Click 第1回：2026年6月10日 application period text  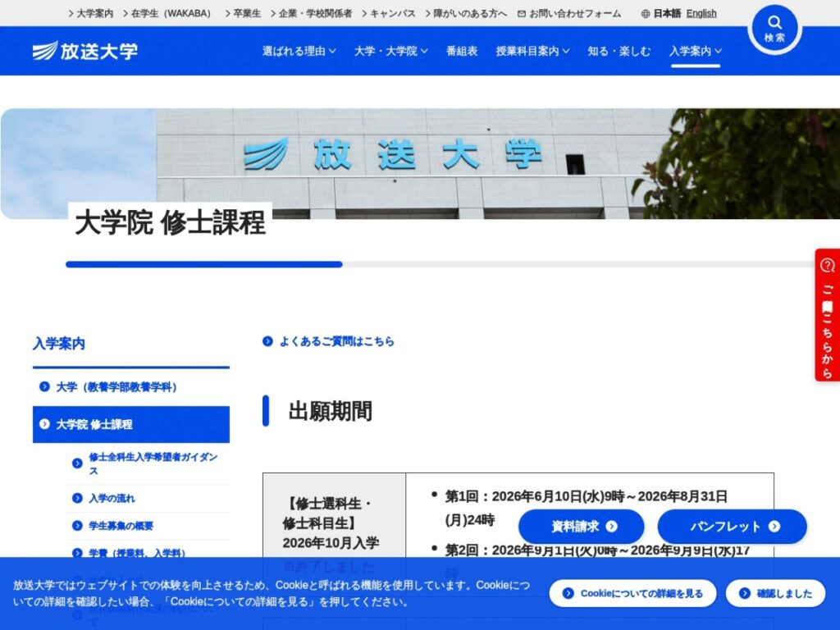(586, 508)
